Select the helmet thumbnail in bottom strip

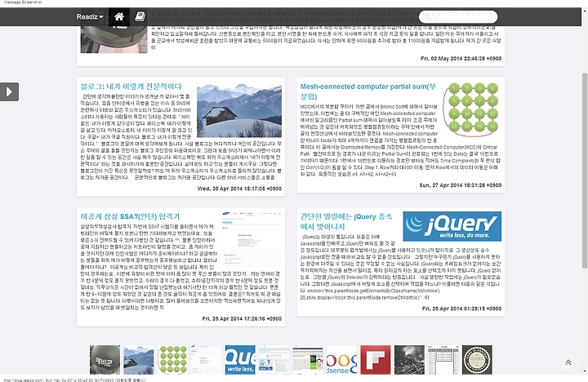pos(105,360)
